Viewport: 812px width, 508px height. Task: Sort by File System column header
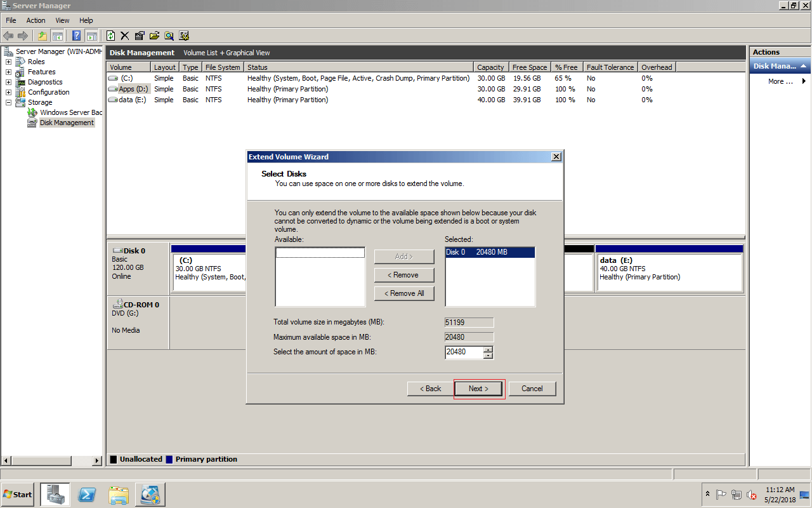(x=223, y=67)
